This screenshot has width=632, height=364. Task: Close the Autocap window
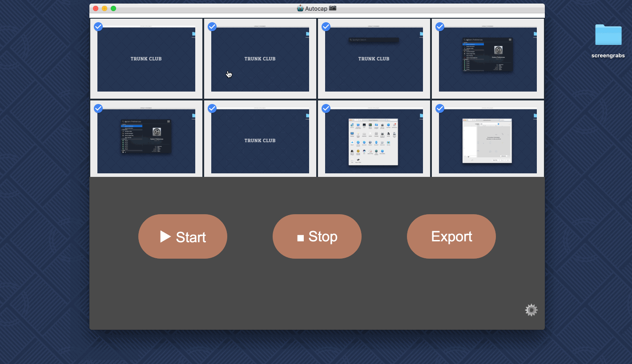tap(96, 8)
